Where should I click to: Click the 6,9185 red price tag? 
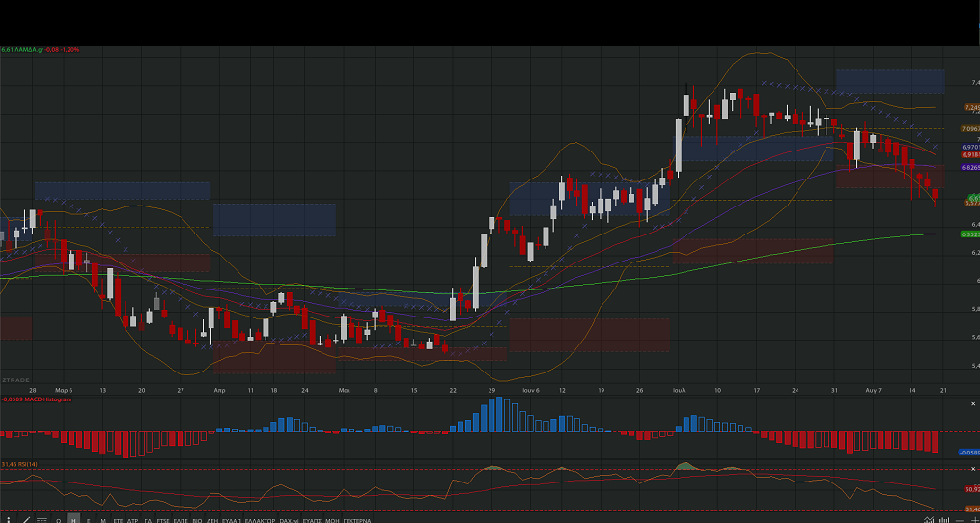coord(970,154)
